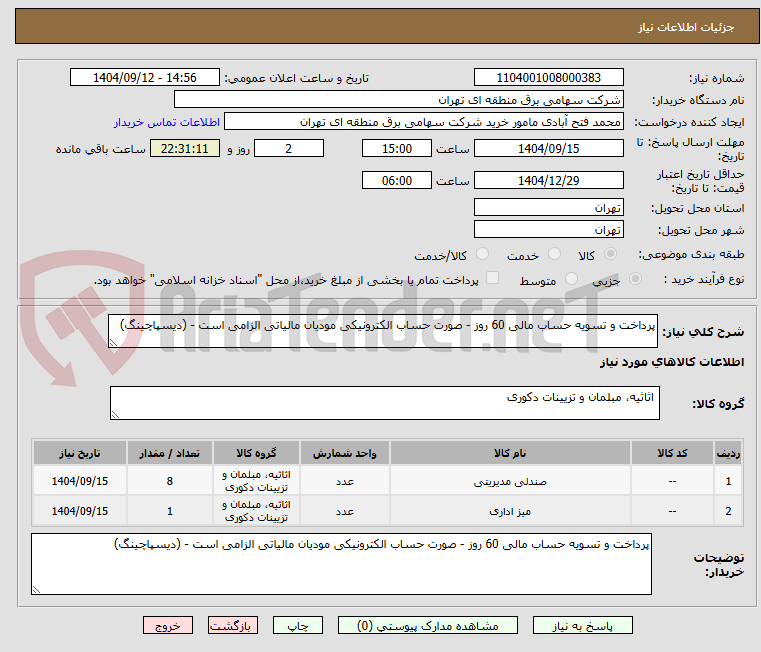Choose the 'کالا/خدمت' radio option
Viewport: 761px width, 652px height.
pos(482,255)
